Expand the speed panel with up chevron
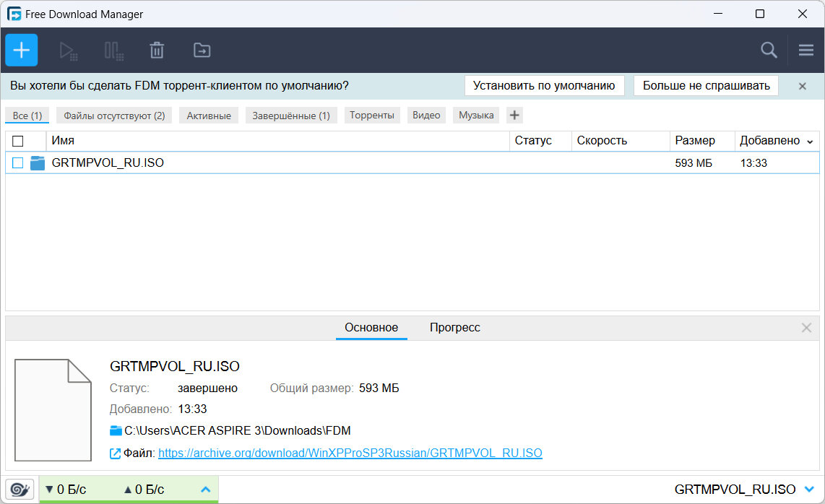825x504 pixels. [x=206, y=490]
